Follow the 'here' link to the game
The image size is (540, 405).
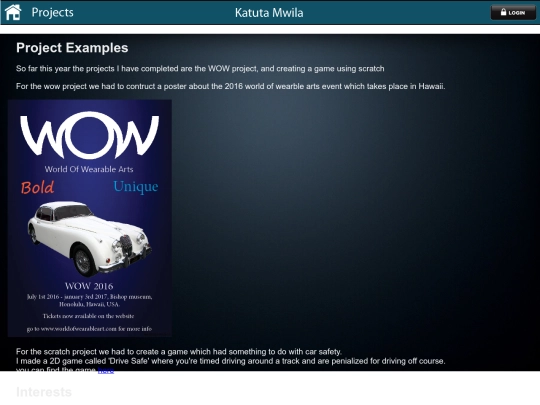click(x=106, y=370)
